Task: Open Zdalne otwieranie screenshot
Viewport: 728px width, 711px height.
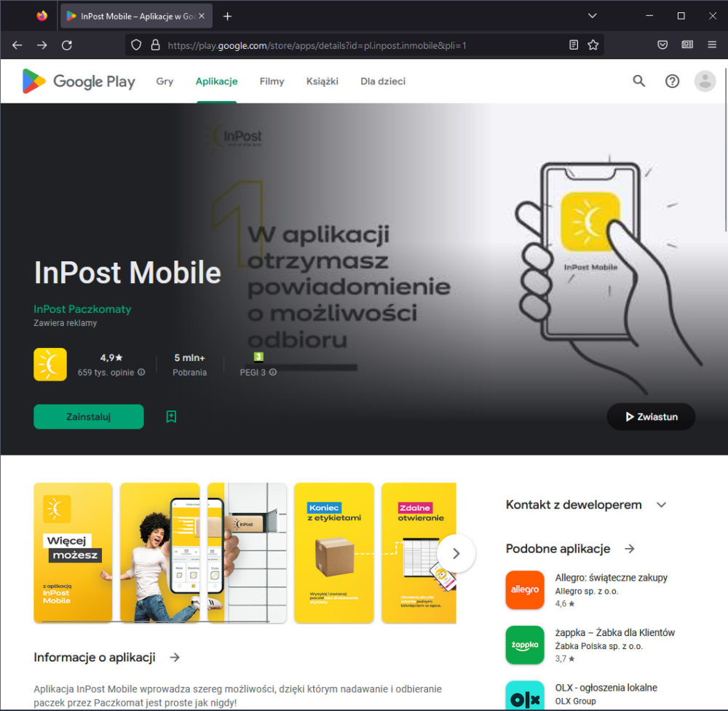Action: pos(419,553)
